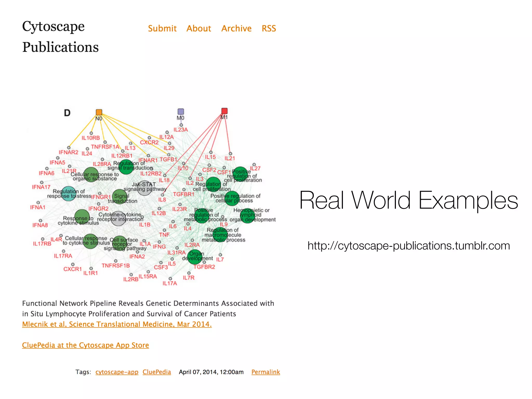Click the IFNA17 gene label

41,187
